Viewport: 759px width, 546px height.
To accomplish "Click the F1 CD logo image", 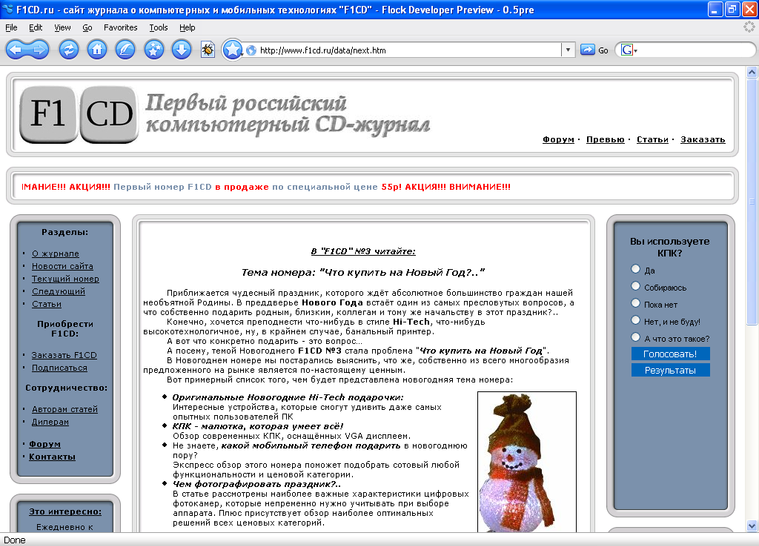I will (79, 115).
